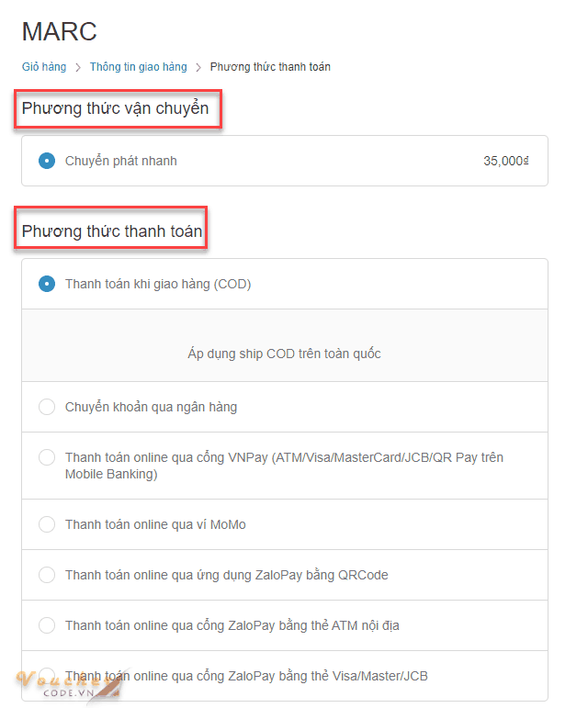Click the 35,000đ shipping fee
588x708 pixels.
(x=506, y=161)
